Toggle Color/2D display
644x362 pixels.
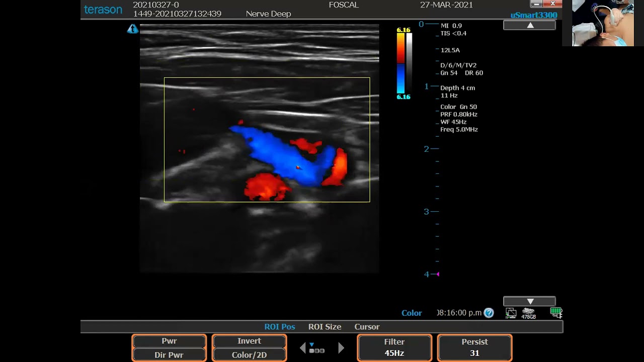pyautogui.click(x=249, y=354)
